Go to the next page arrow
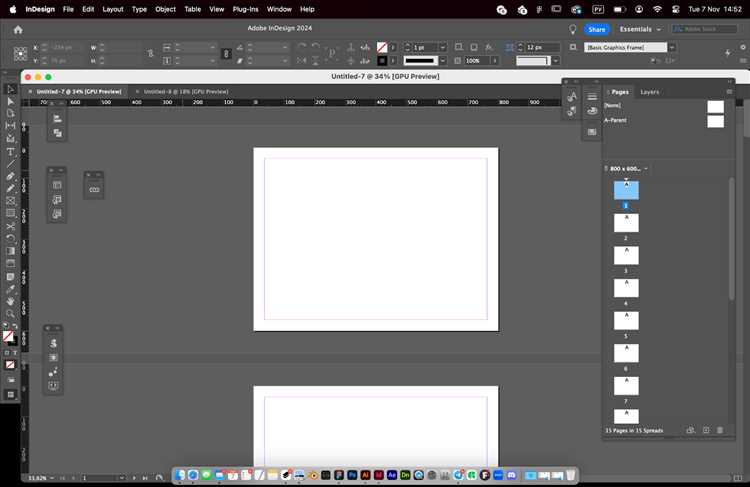The width and height of the screenshot is (750, 487). coord(134,478)
